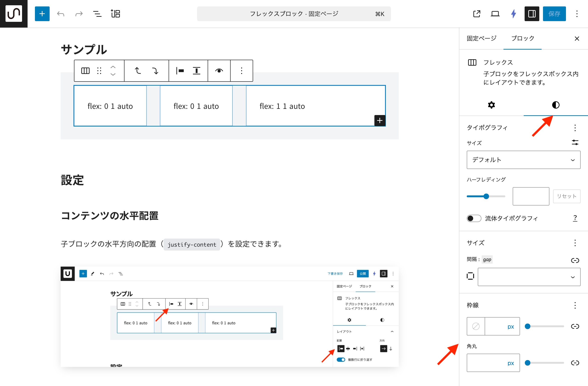Click the drag handle in block toolbar
The height and width of the screenshot is (386, 588).
pyautogui.click(x=99, y=71)
